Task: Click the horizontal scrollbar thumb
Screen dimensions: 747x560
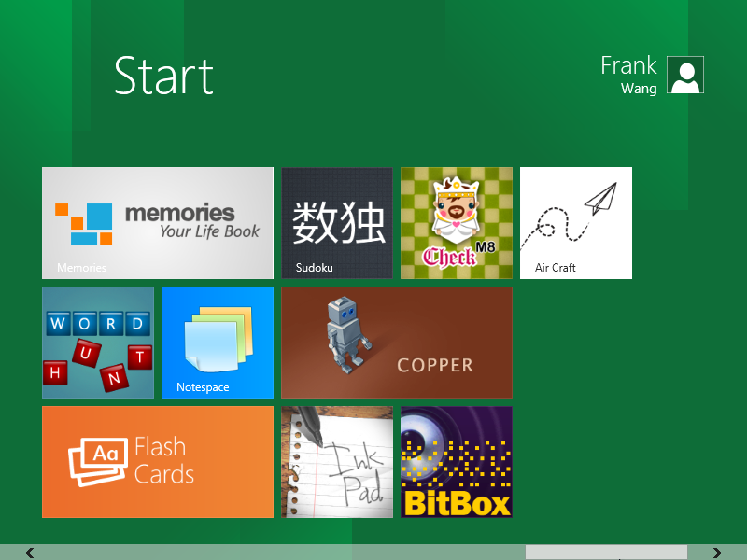Action: click(606, 553)
